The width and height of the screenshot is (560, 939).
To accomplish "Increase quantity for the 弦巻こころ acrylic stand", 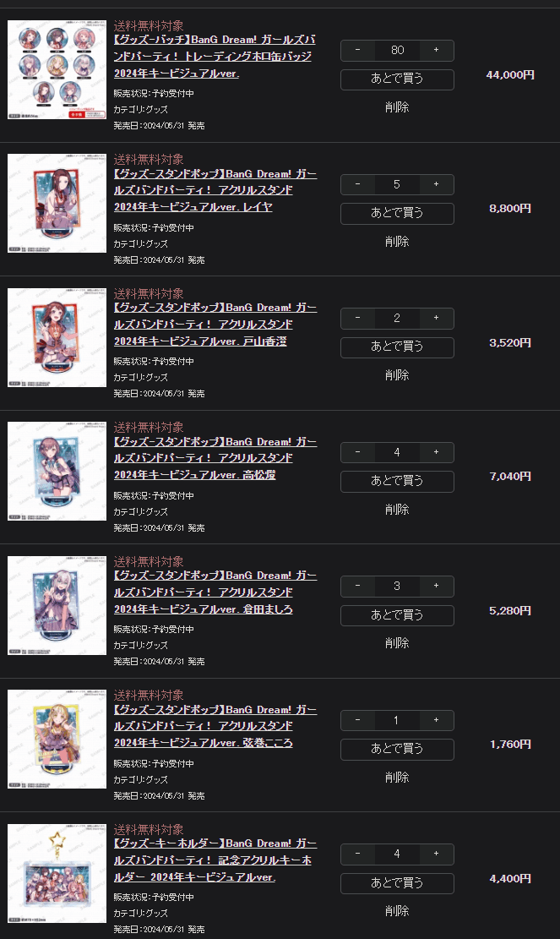I will coord(436,720).
